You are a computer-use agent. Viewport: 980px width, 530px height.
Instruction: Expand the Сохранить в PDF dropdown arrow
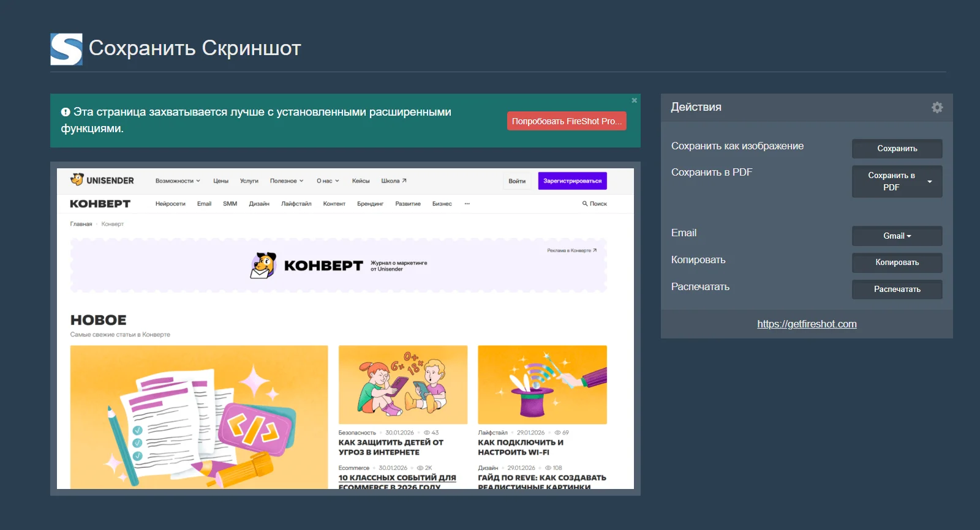point(929,182)
